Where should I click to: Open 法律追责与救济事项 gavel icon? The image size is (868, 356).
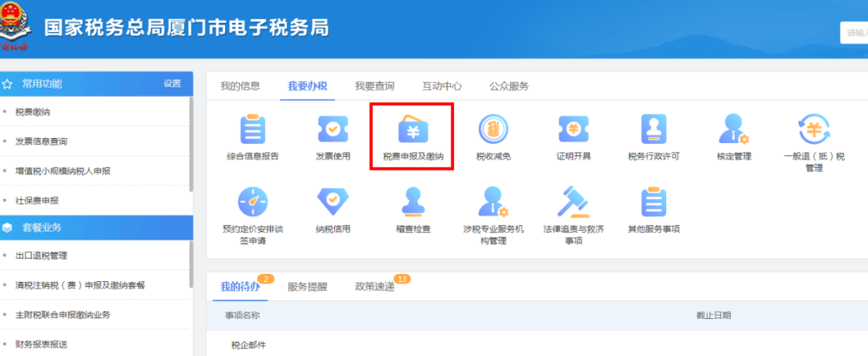click(x=574, y=202)
